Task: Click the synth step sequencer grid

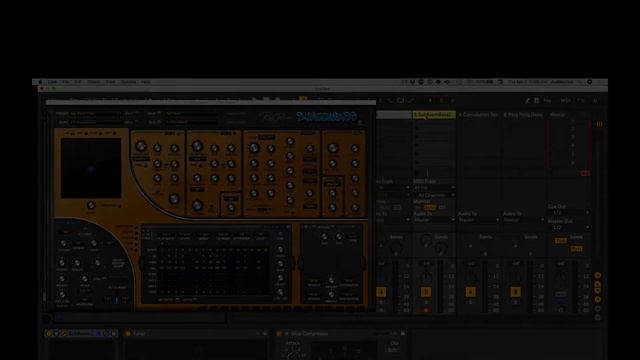Action: [x=213, y=270]
